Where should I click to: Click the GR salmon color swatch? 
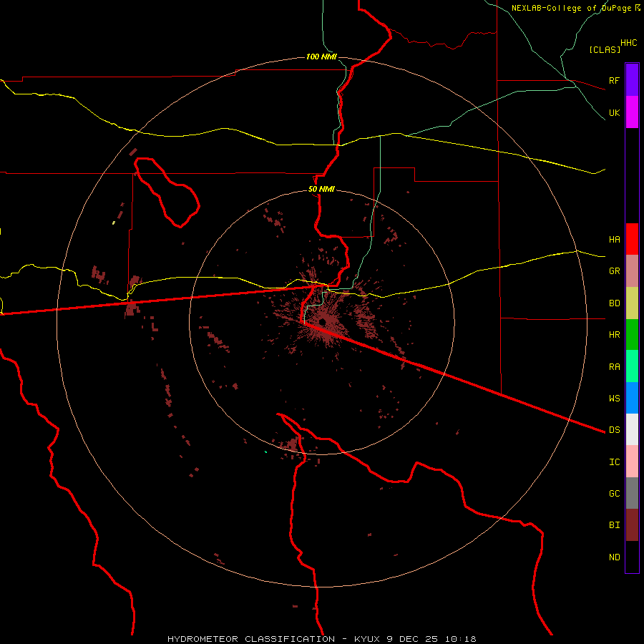632,270
